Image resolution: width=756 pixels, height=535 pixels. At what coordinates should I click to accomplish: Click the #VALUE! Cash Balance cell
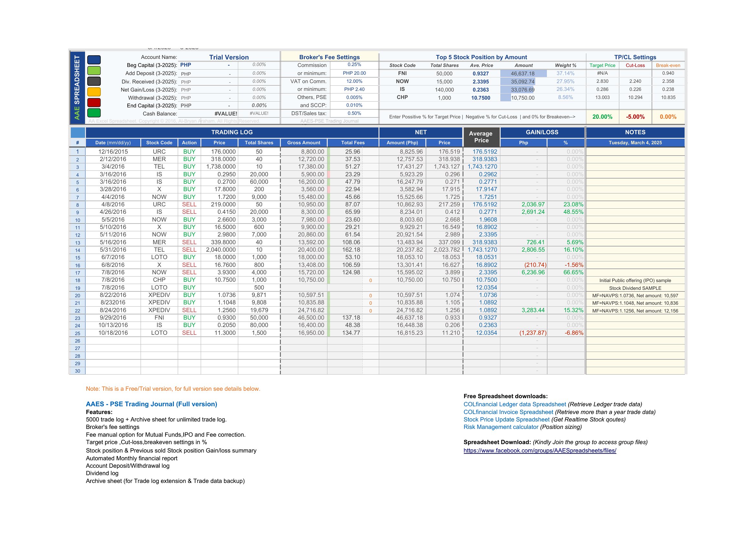[x=208, y=114]
